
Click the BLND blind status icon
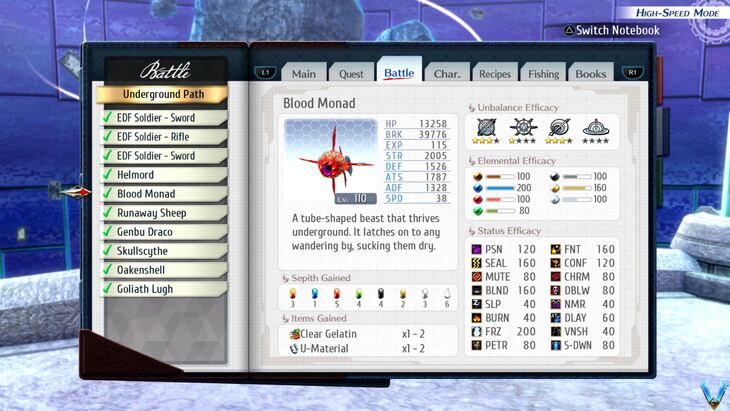point(476,290)
